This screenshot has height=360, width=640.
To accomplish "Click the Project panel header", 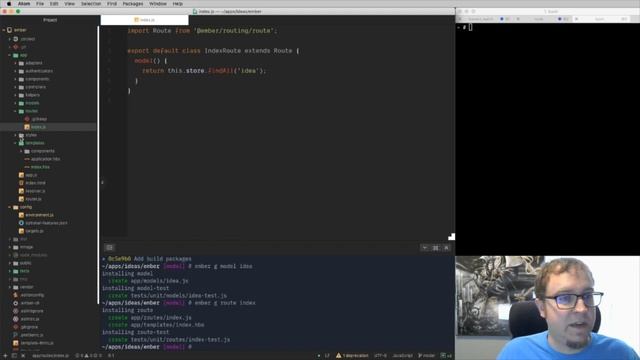I will click(x=50, y=20).
